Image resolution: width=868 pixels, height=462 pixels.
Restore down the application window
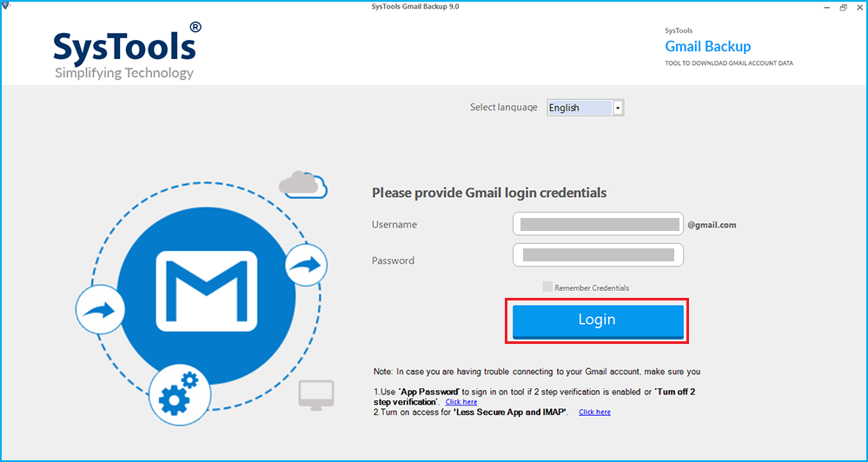(x=843, y=7)
